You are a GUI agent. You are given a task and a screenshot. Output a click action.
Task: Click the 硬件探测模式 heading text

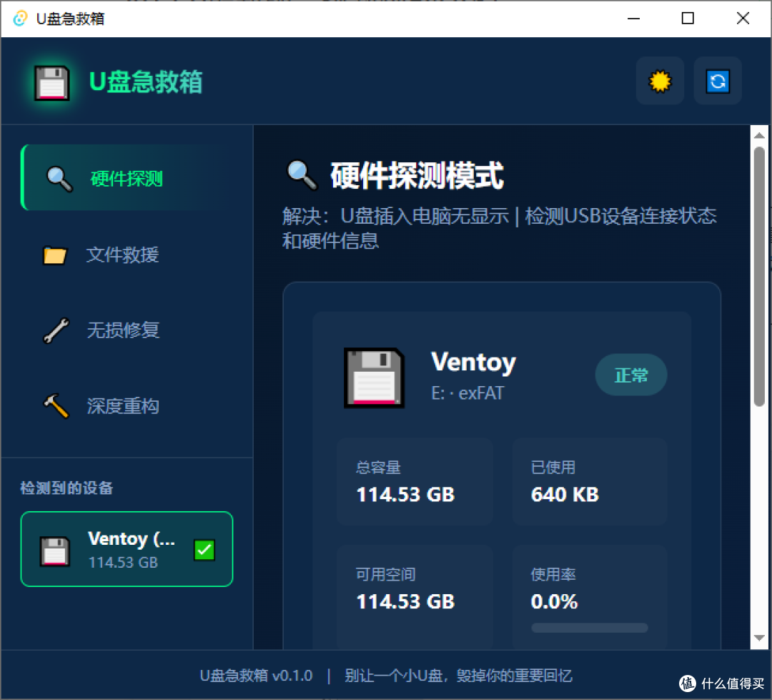coord(417,175)
